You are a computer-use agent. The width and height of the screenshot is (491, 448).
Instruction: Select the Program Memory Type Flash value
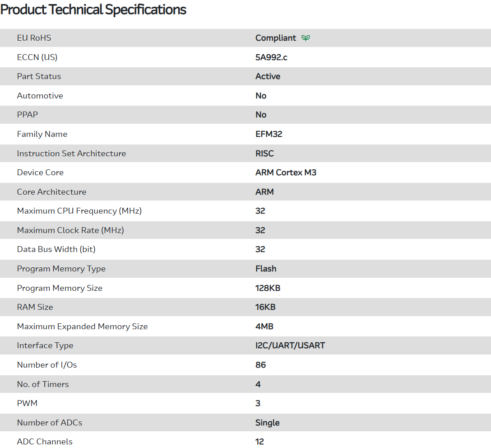point(266,269)
